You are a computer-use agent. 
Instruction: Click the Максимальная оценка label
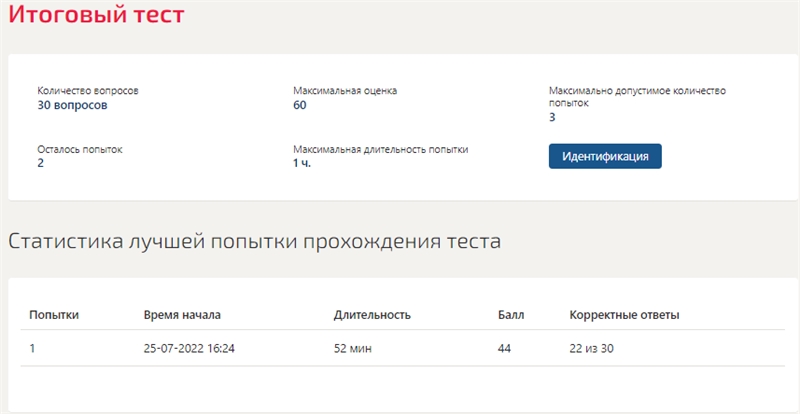345,91
